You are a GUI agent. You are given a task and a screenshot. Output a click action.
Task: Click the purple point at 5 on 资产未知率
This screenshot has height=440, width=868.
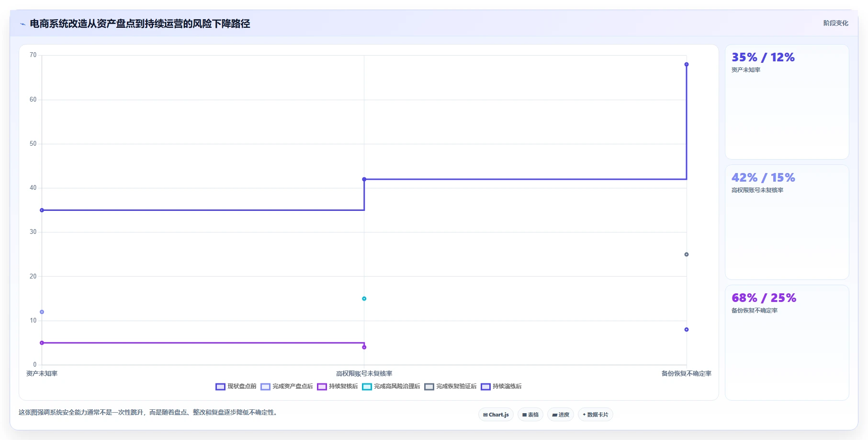point(42,343)
